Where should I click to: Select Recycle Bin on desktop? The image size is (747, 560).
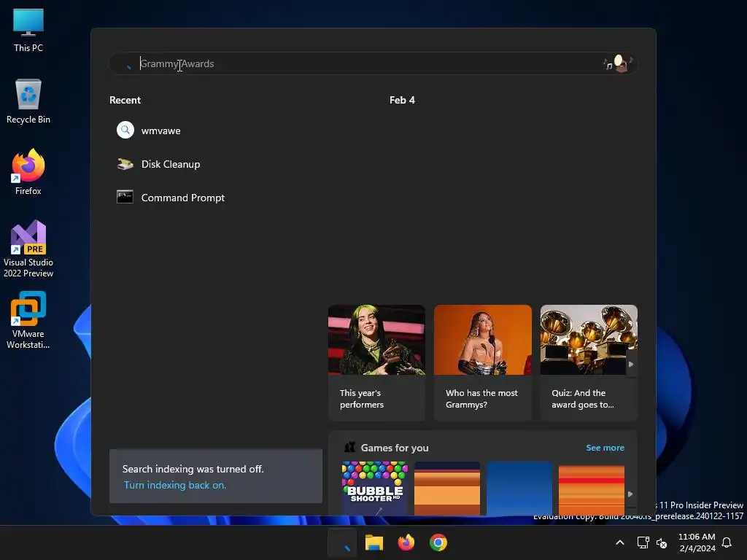(28, 101)
